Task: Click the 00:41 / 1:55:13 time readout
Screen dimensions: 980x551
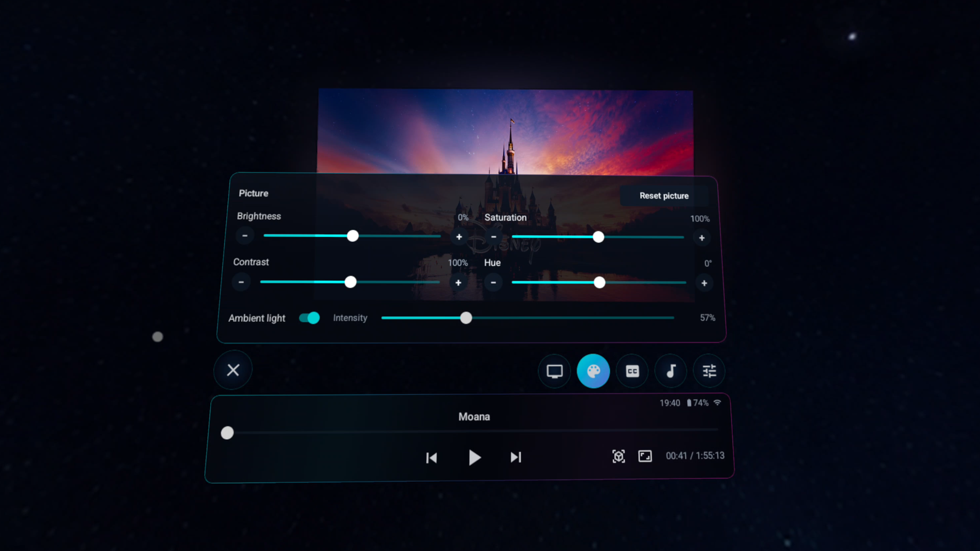Action: 695,455
